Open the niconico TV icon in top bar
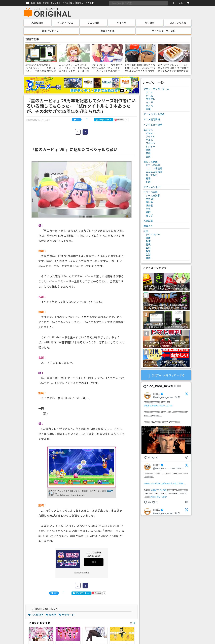The width and height of the screenshot is (215, 644). [x=27, y=3]
